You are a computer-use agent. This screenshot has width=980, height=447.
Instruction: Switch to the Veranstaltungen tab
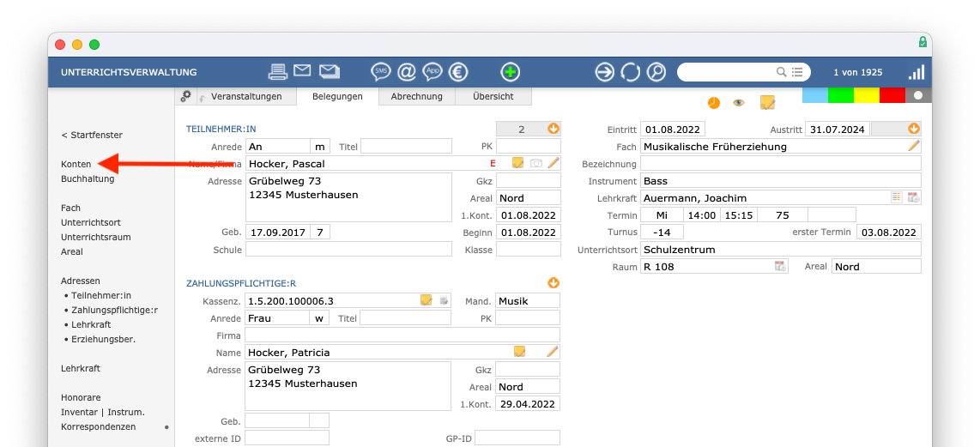click(x=246, y=96)
